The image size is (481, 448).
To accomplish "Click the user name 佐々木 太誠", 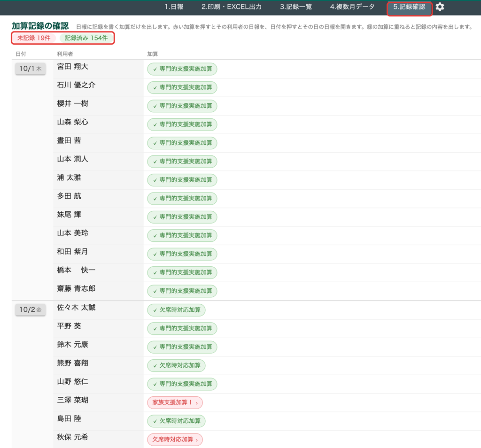I will click(77, 307).
